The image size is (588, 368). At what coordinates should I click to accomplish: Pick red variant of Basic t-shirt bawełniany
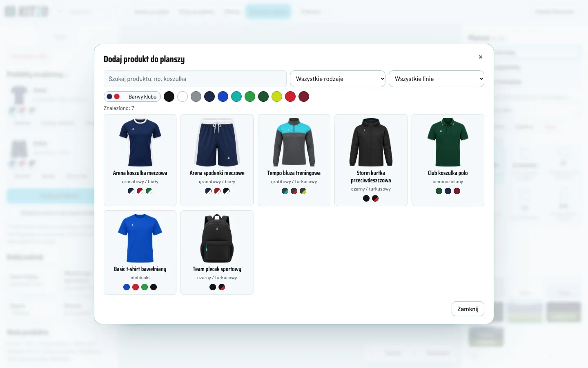click(136, 287)
